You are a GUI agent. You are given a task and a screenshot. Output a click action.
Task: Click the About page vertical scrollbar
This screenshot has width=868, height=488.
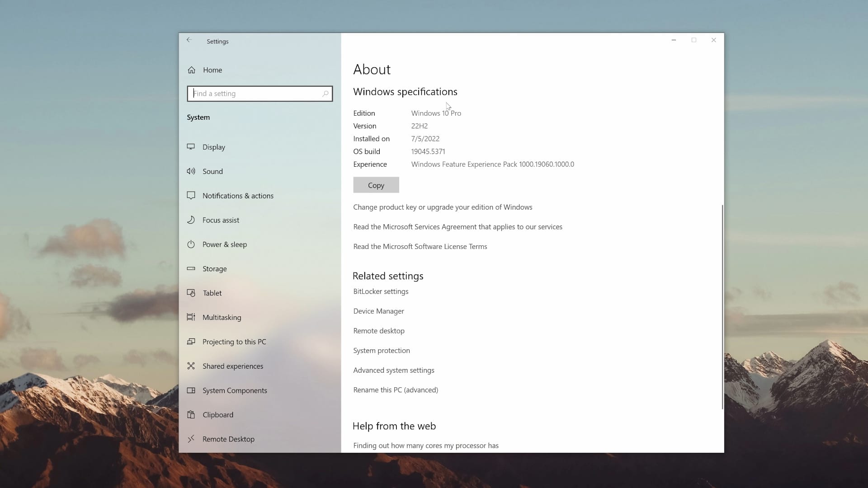pyautogui.click(x=722, y=307)
